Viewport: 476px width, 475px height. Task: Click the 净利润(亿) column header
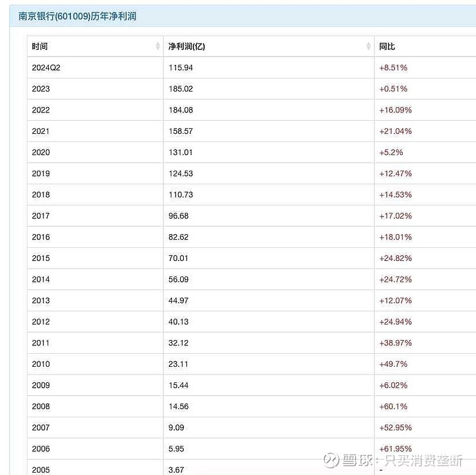[269, 46]
